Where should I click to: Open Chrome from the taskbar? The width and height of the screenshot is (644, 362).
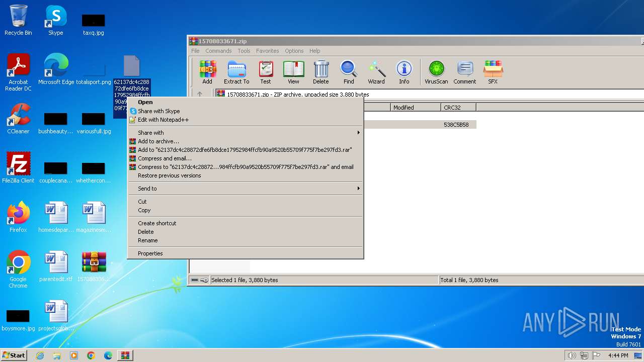[x=91, y=355]
